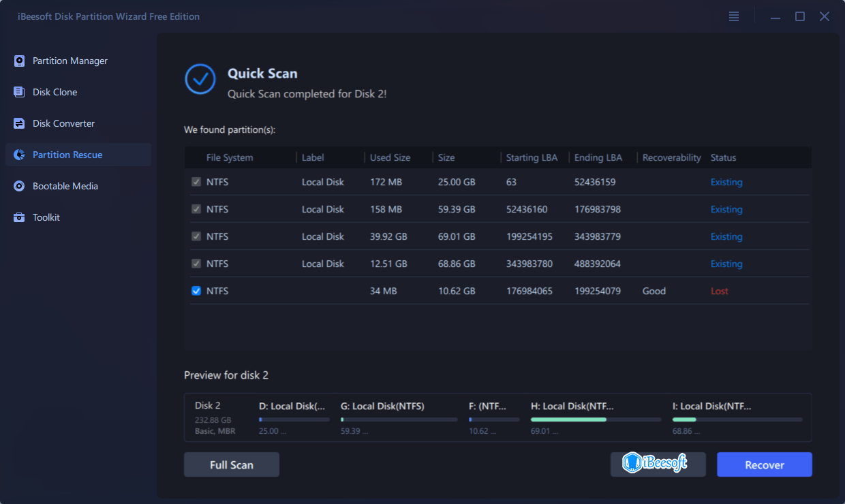Click the Disk Converter sidebar icon
845x504 pixels.
[x=19, y=124]
